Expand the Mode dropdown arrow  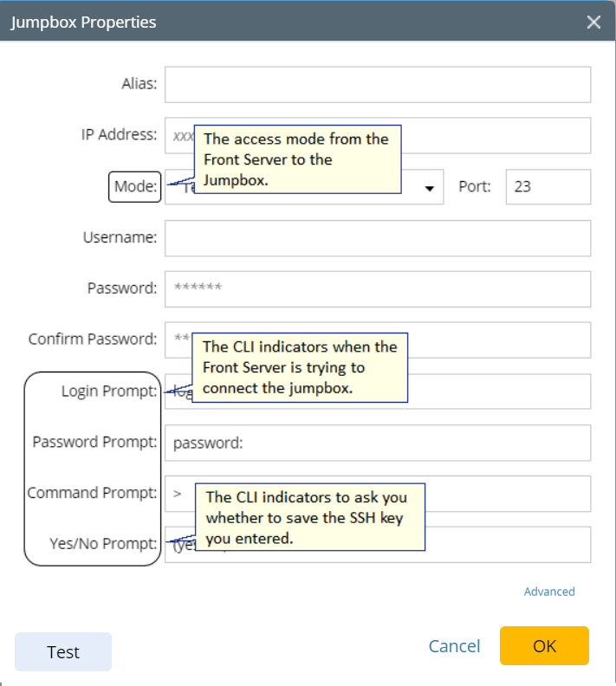[x=429, y=188]
